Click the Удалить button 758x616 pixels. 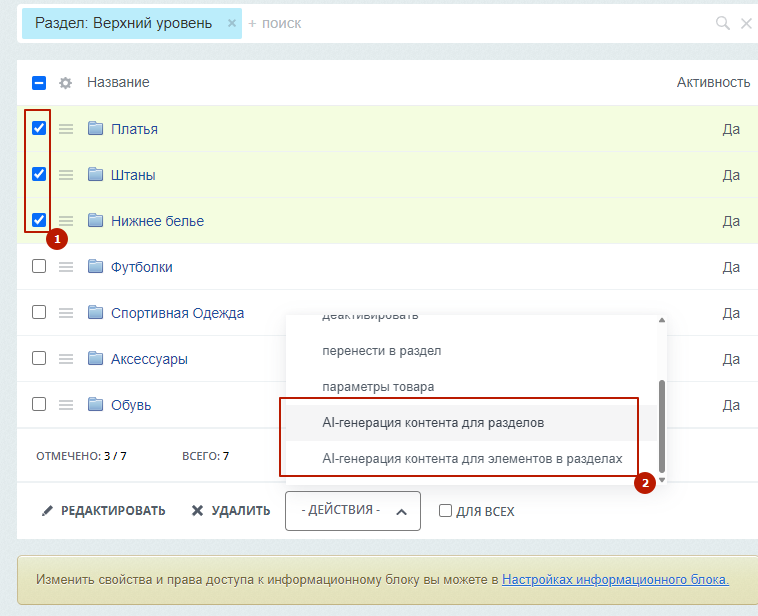point(231,511)
